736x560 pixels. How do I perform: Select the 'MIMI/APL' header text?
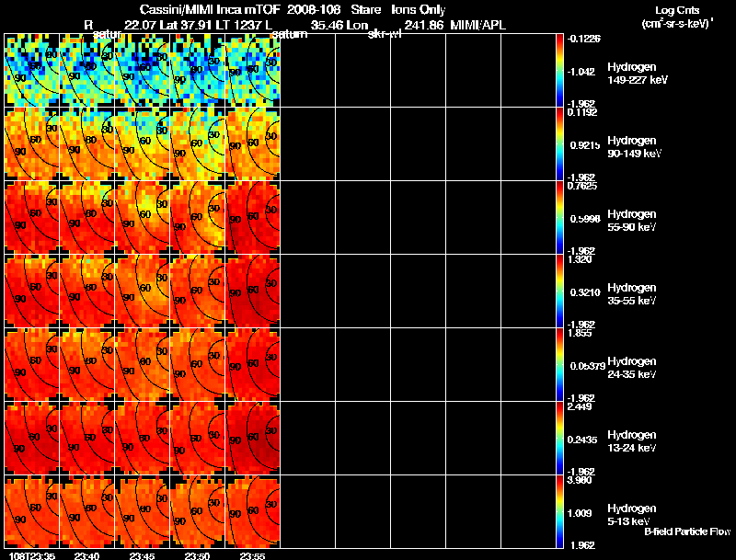[477, 25]
